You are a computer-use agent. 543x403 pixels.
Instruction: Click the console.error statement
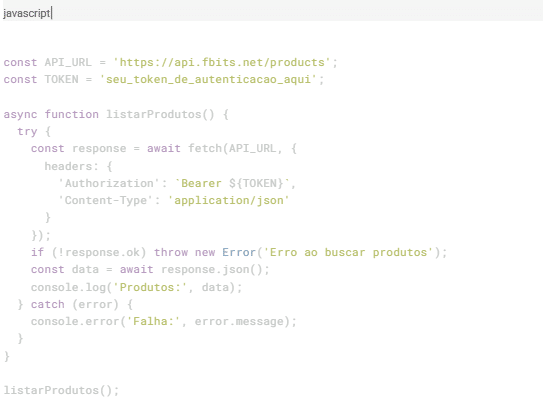click(164, 322)
